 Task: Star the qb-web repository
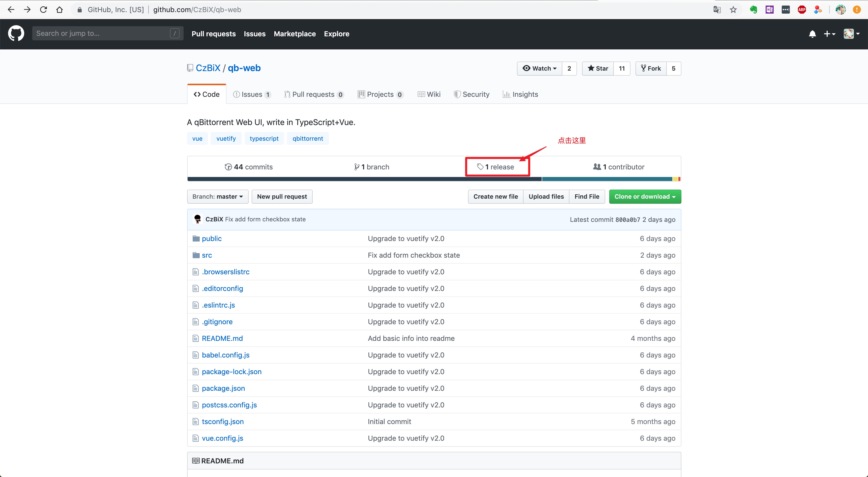point(598,68)
